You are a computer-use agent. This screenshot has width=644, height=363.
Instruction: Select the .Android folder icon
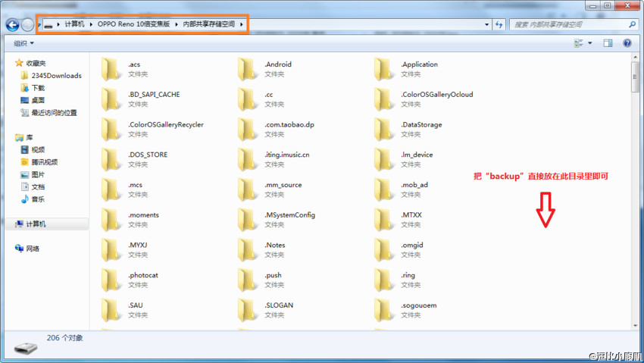[247, 68]
